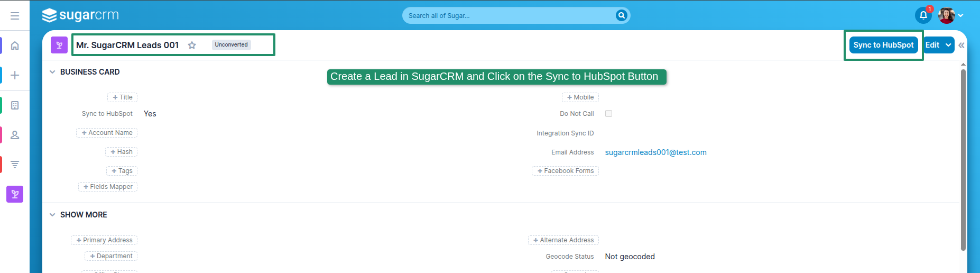The height and width of the screenshot is (273, 980).
Task: Click the Integration Sync ID label
Action: pos(565,133)
